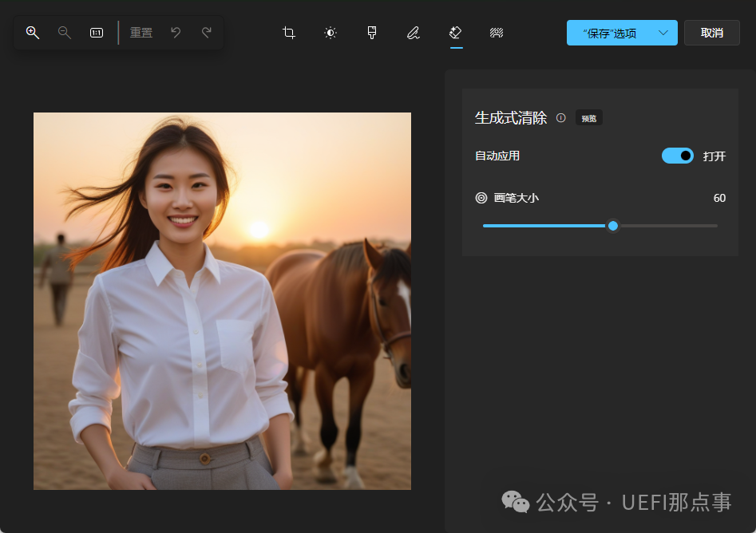Show image at 1:1 actual size
The image size is (756, 533).
click(97, 33)
